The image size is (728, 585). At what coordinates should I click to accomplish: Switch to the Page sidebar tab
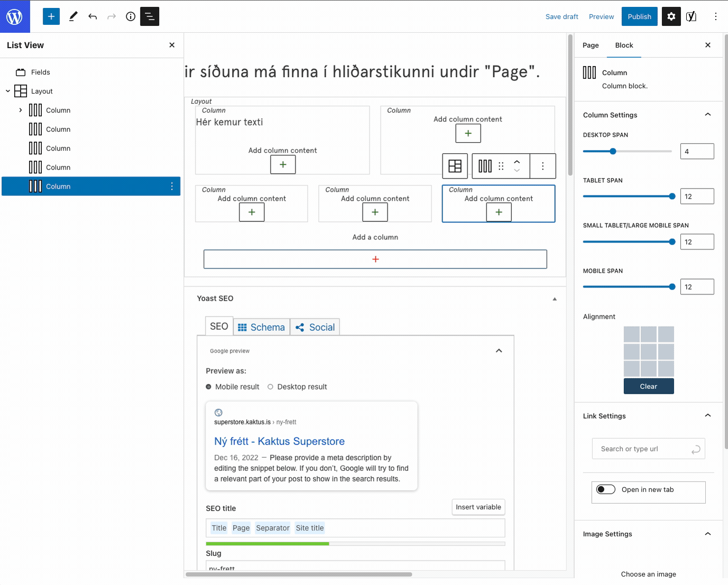(x=591, y=45)
